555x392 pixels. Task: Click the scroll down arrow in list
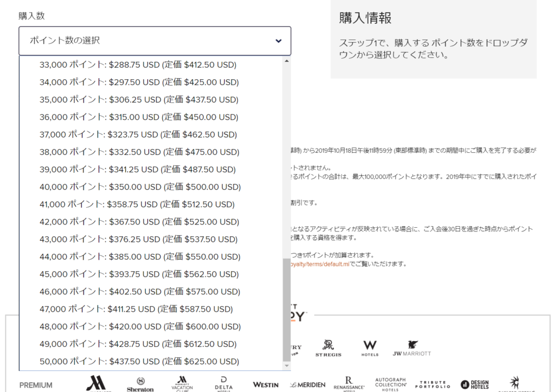[x=287, y=366]
